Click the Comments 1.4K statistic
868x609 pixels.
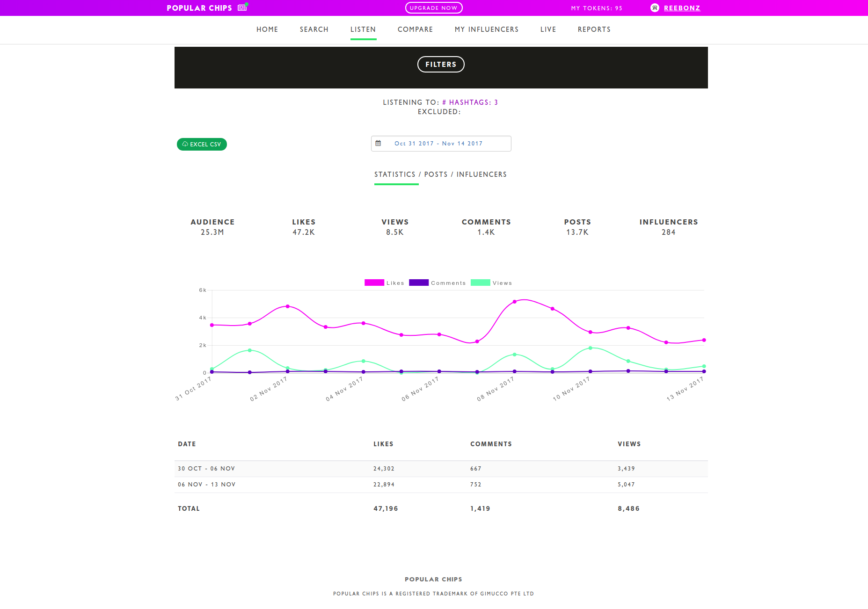pos(486,227)
